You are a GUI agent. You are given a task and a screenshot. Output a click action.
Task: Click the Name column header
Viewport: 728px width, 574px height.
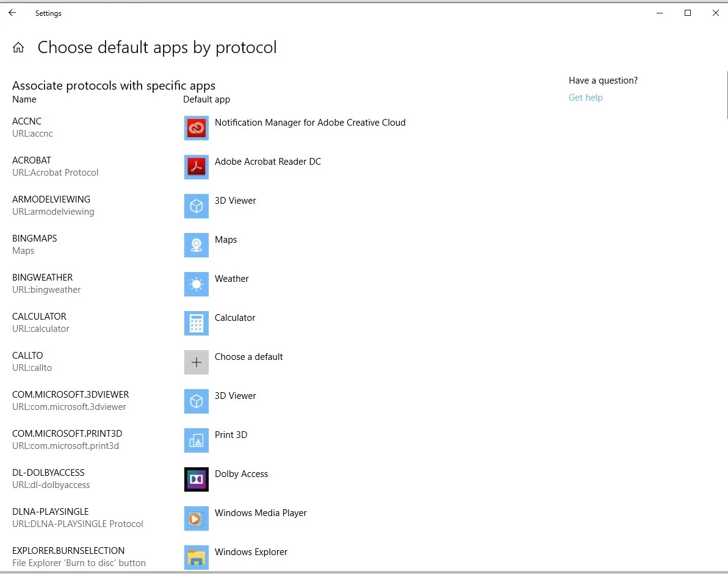point(24,99)
